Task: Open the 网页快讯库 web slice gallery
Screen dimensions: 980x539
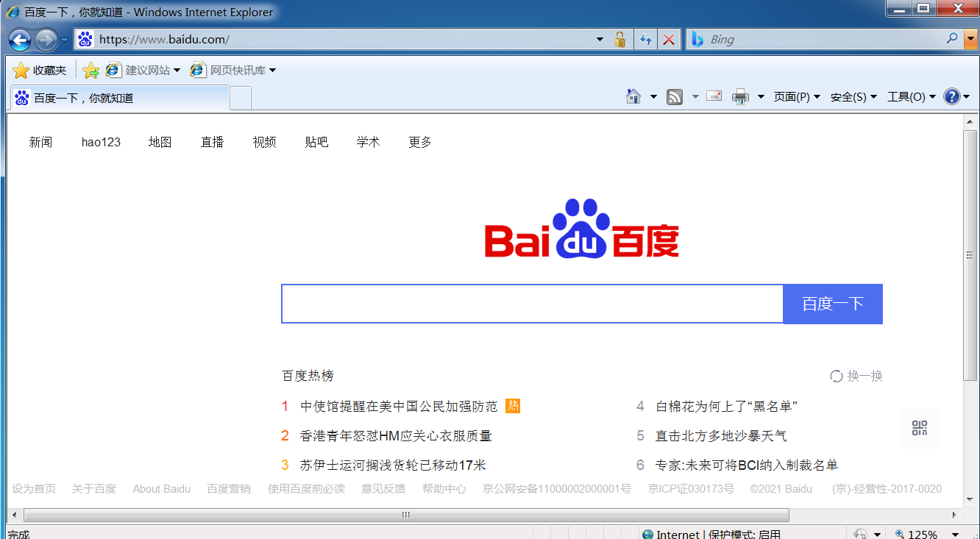Action: click(x=233, y=71)
